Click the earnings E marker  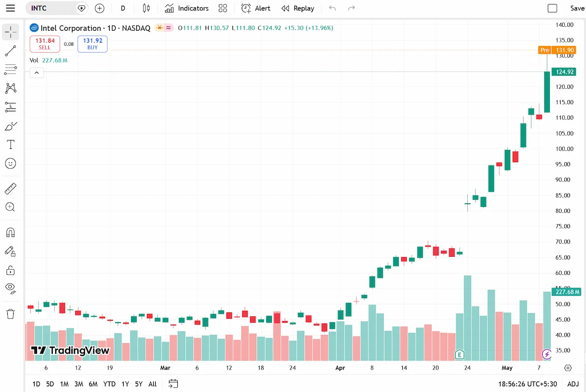(x=459, y=353)
